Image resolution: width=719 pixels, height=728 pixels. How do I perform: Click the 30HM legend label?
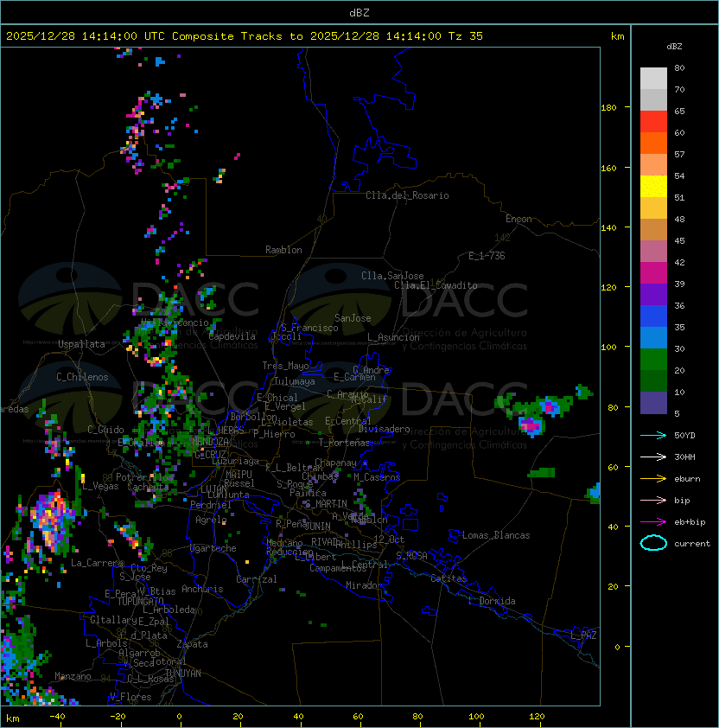684,457
